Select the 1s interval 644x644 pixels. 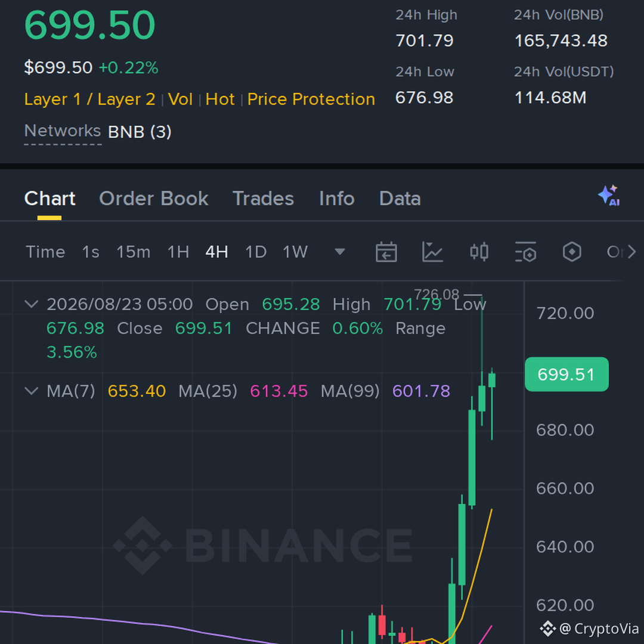coord(91,252)
